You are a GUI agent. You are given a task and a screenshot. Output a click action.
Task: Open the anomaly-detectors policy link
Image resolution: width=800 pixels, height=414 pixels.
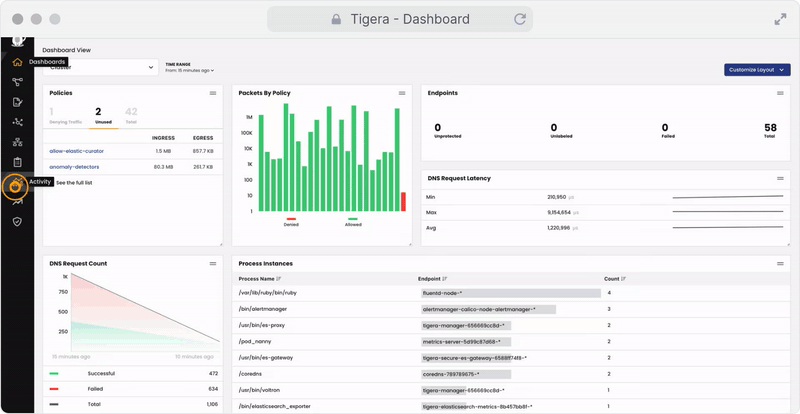[x=74, y=167]
